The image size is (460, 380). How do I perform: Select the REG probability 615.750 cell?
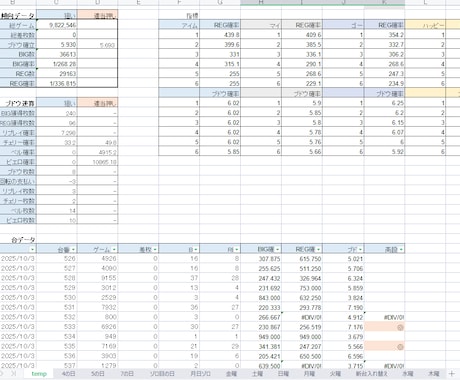302,259
